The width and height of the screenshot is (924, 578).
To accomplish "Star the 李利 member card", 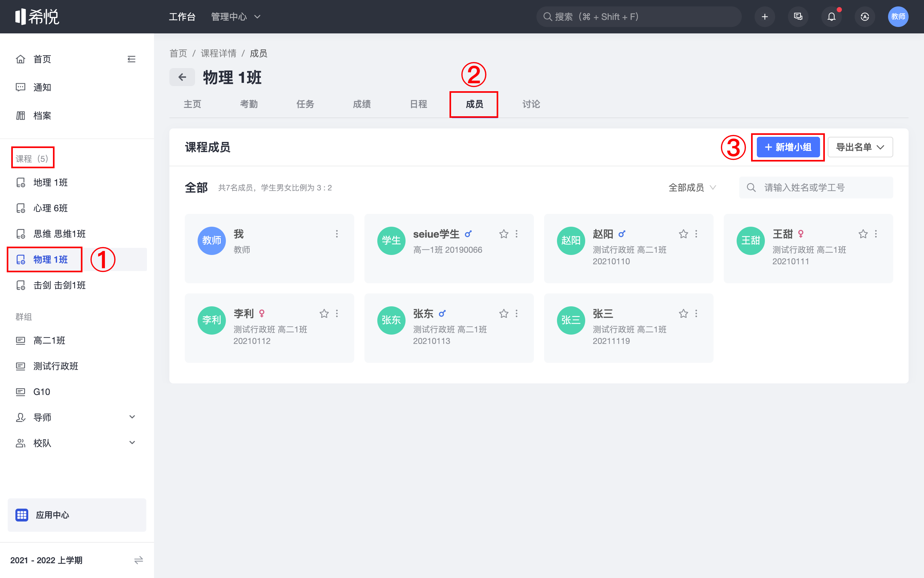I will click(324, 313).
